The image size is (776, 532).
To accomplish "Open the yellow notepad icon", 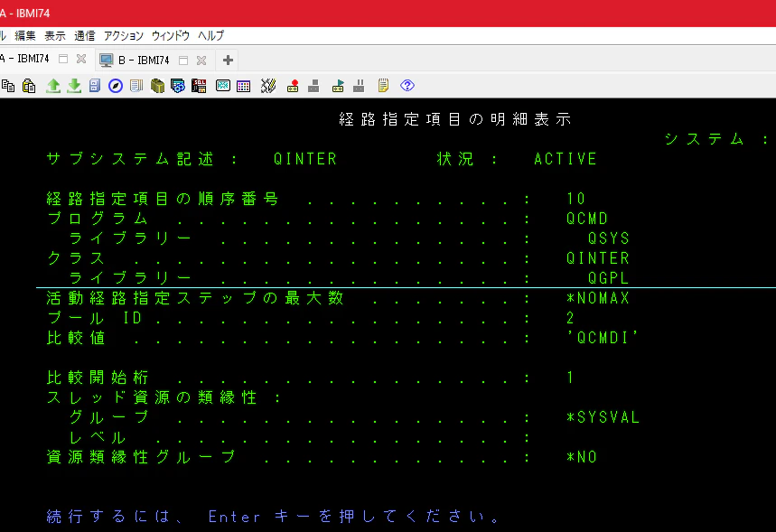I will pos(383,86).
